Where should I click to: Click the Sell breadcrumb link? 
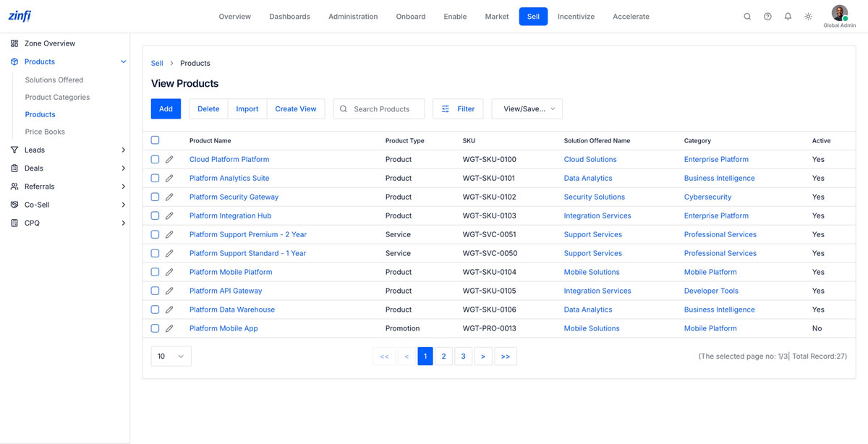tap(157, 63)
